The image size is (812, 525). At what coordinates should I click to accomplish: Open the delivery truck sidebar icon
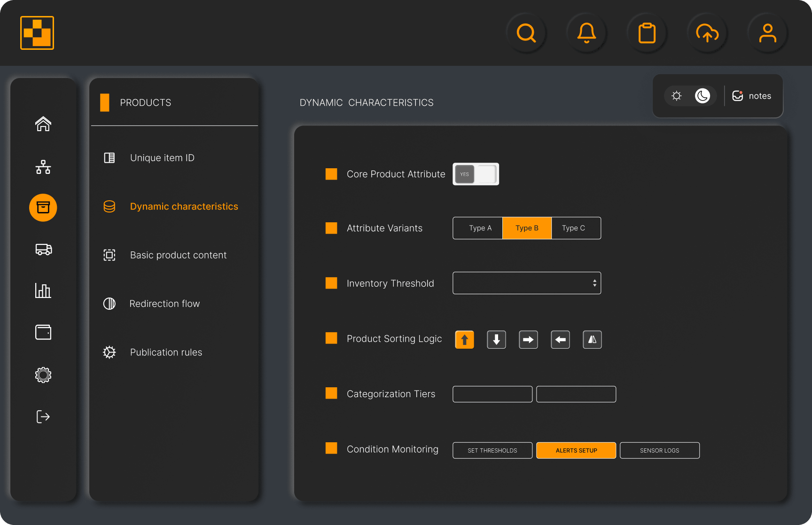click(x=43, y=249)
